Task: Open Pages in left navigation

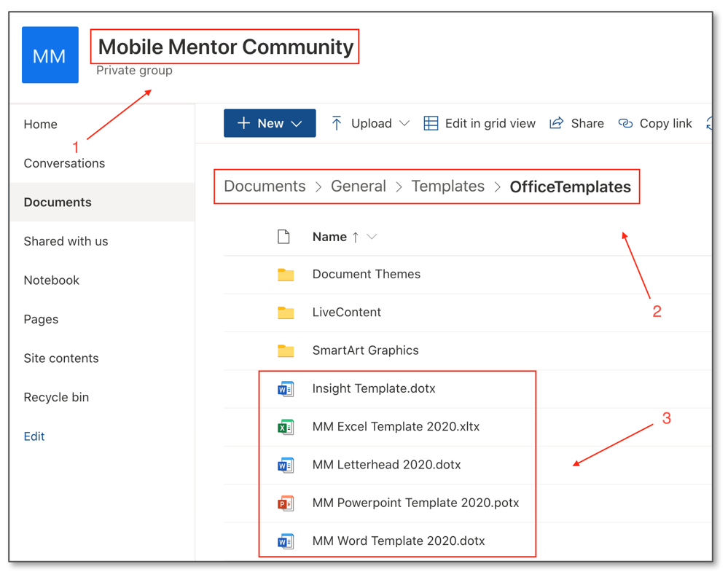Action: pos(41,319)
